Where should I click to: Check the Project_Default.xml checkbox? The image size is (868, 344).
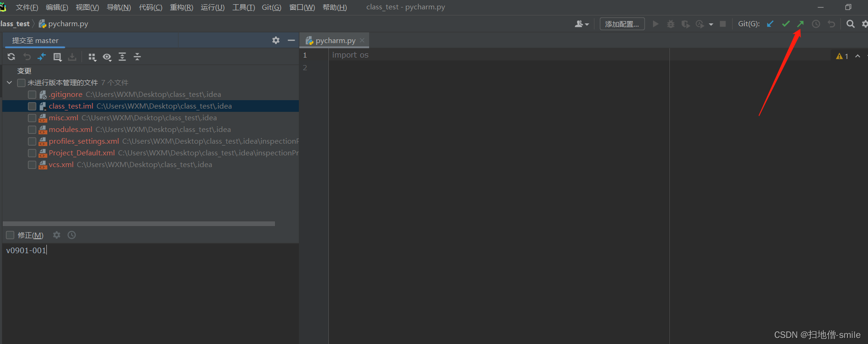point(32,153)
